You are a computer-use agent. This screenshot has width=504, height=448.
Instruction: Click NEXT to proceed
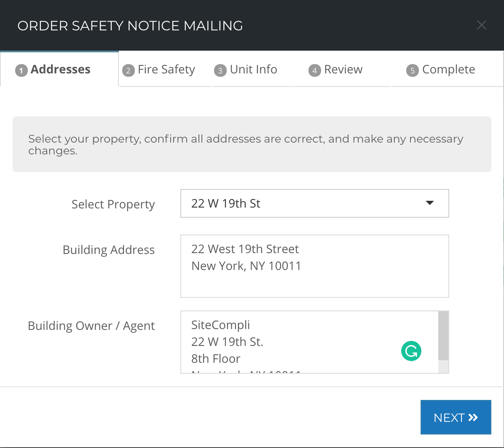[456, 417]
